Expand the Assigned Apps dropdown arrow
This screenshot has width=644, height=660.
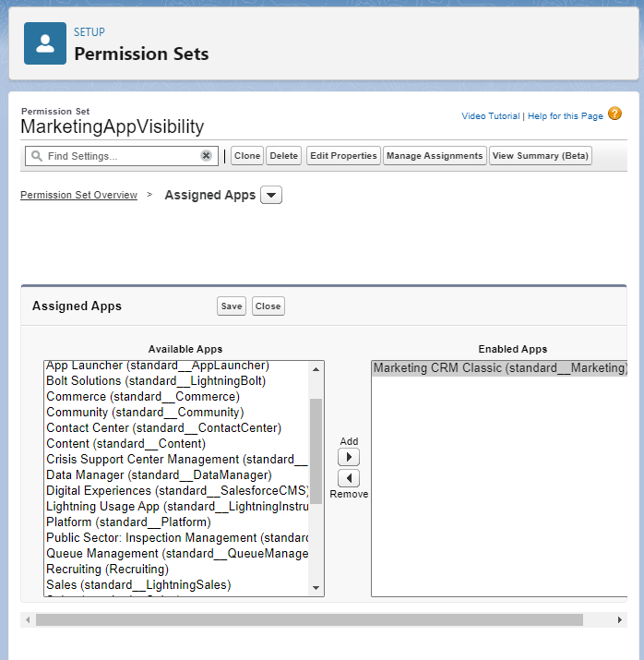click(x=271, y=195)
